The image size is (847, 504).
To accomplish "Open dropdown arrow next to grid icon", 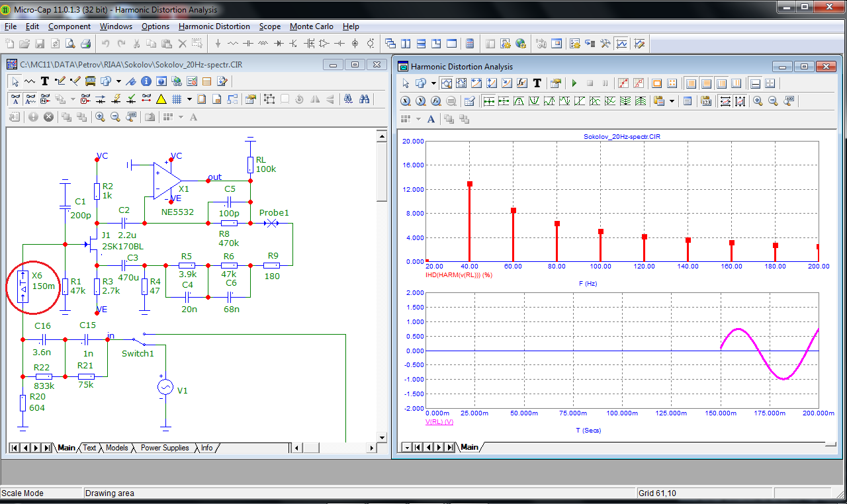I will click(x=189, y=99).
